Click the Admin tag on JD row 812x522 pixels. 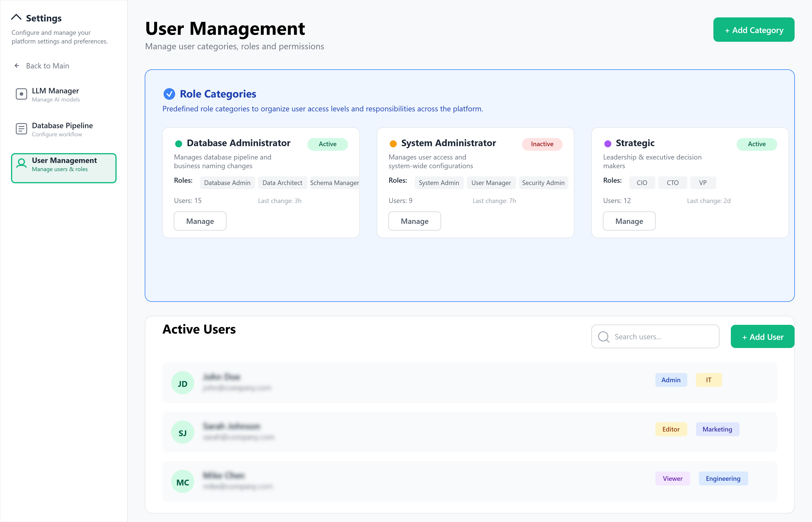671,380
